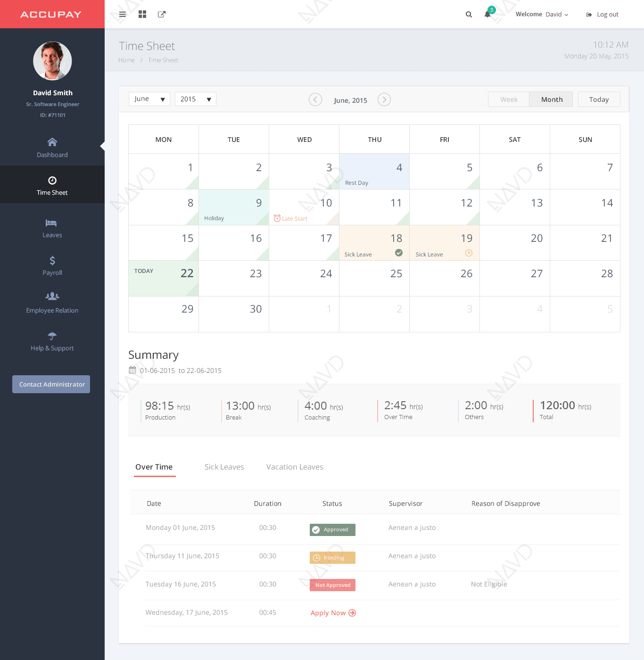Click the Today button
The image size is (644, 660).
(599, 99)
